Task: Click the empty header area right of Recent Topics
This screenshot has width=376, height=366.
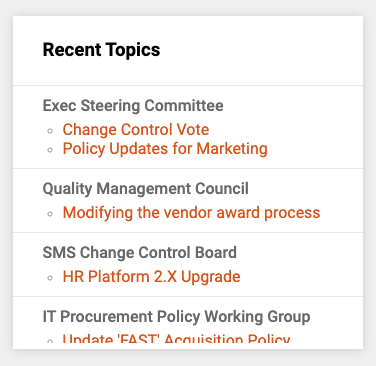Action: pos(262,50)
